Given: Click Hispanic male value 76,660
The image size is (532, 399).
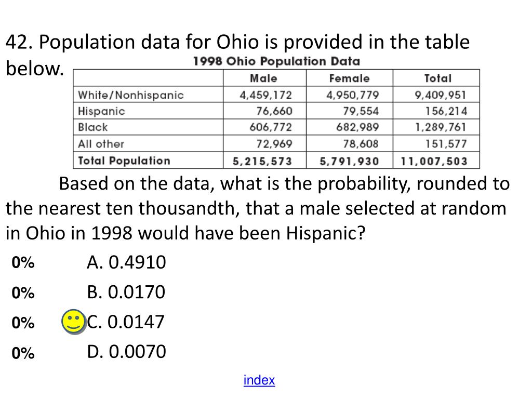Looking at the screenshot, I should pos(274,111).
